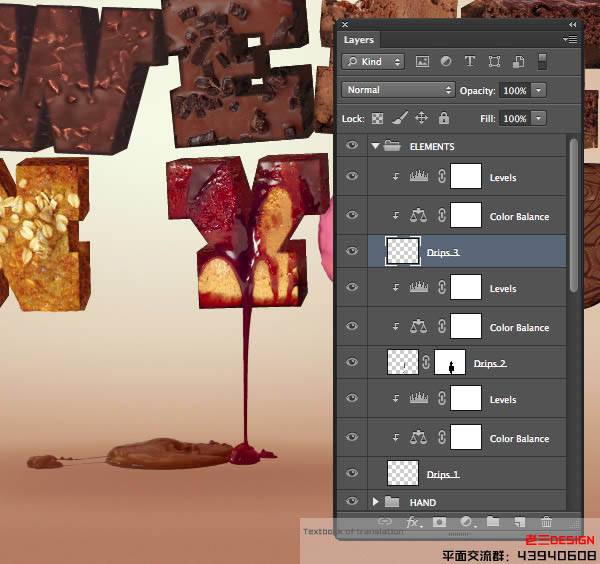
Task: Toggle visibility of Drips 1 layer
Action: [x=352, y=473]
